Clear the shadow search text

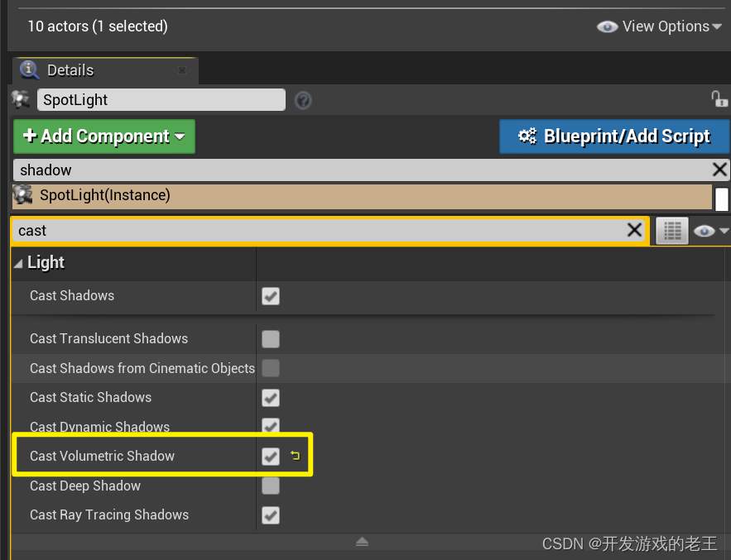point(719,170)
